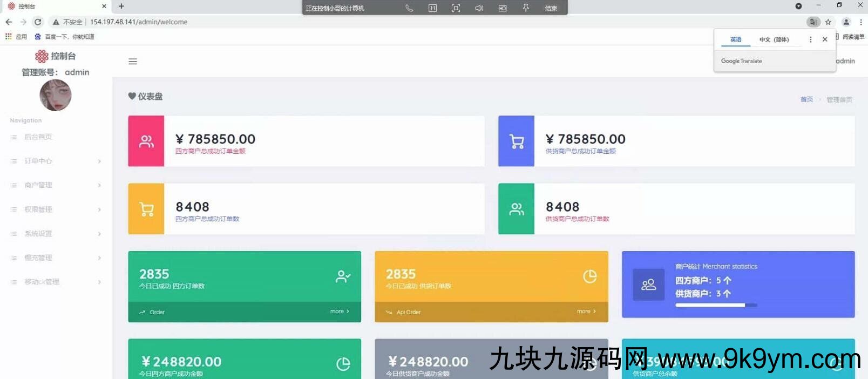Viewport: 868px width, 379px height.
Task: Click the yellow shopping cart icon tile
Action: click(x=146, y=208)
